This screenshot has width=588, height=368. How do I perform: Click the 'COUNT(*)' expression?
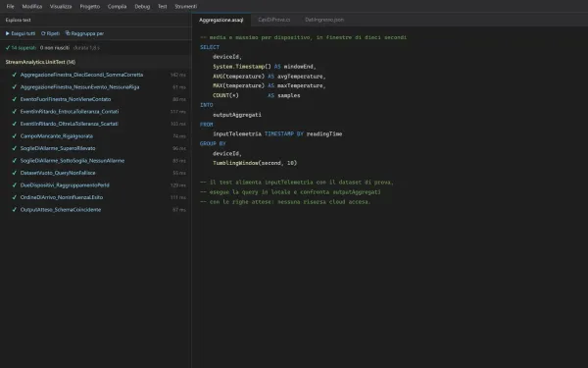tap(225, 95)
